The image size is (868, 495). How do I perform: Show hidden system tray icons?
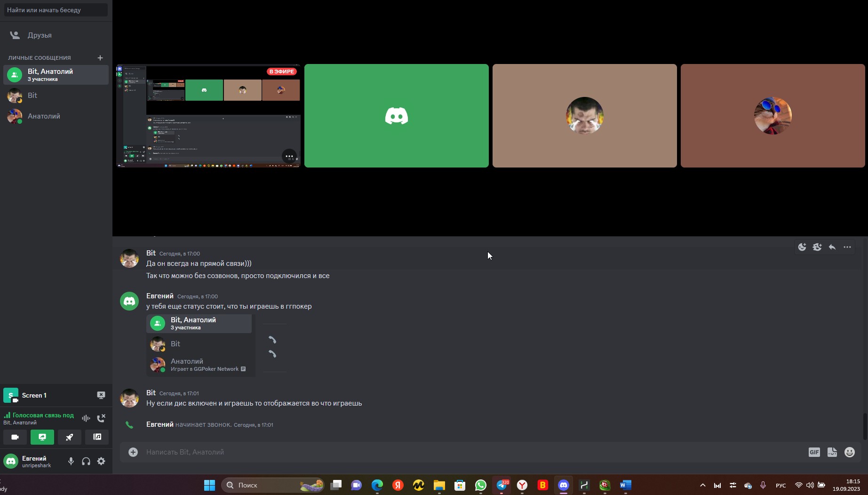[703, 485]
